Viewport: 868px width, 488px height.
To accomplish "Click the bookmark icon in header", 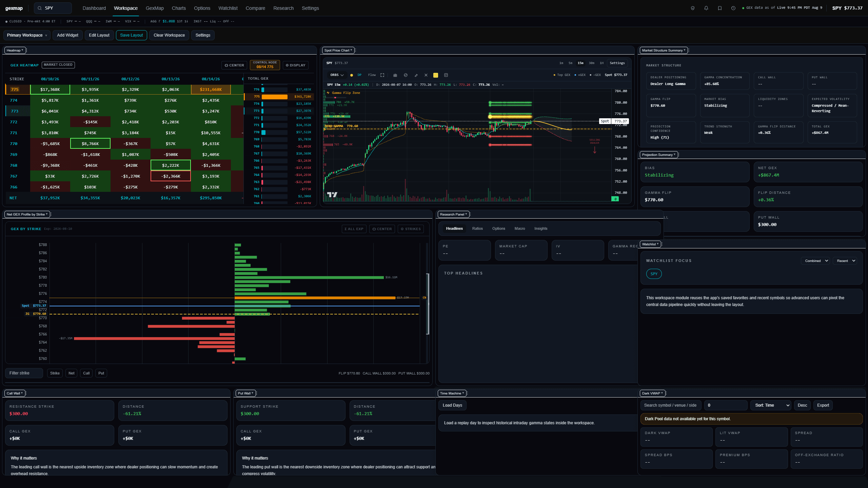I will [x=720, y=8].
